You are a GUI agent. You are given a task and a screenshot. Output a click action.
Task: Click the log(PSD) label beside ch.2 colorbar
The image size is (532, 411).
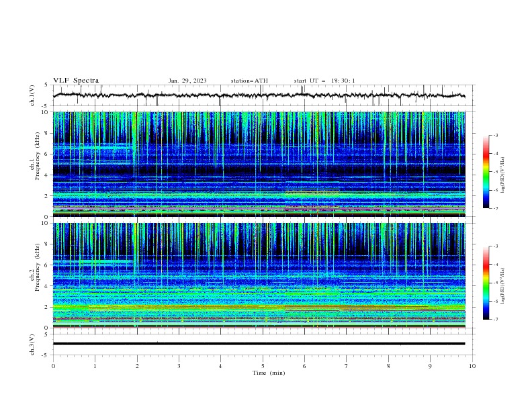(x=503, y=286)
